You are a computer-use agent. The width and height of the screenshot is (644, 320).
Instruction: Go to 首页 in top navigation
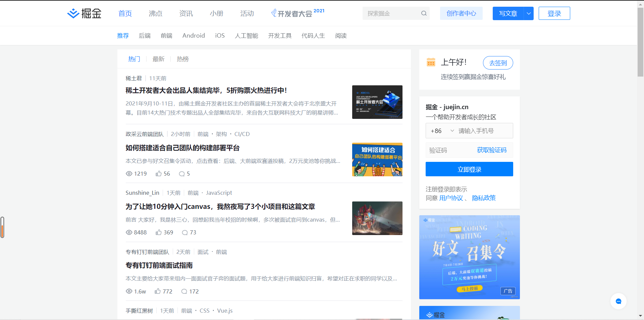[x=125, y=13]
